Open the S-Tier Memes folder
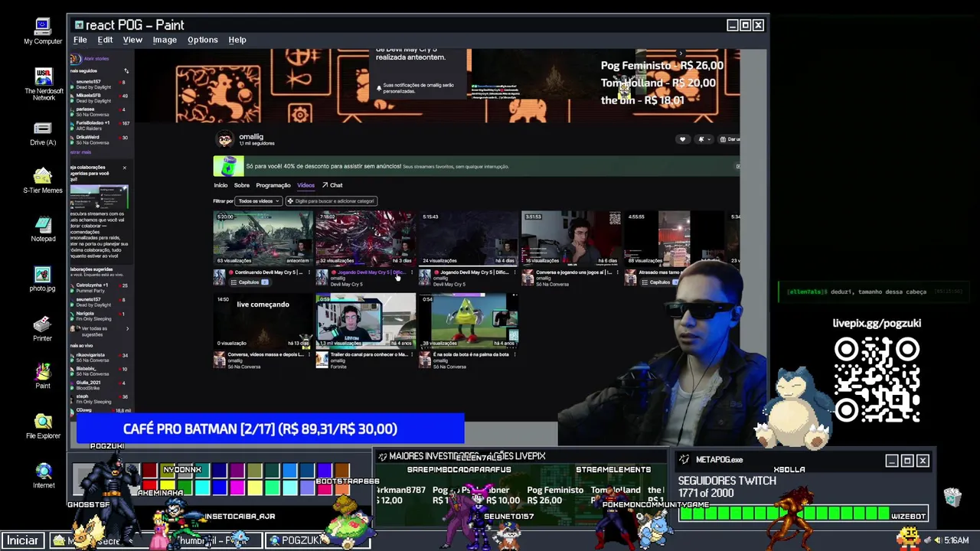Image resolution: width=980 pixels, height=551 pixels. [x=43, y=181]
